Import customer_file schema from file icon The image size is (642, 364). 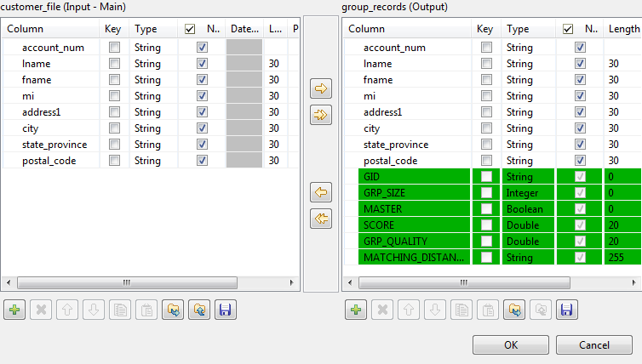[173, 310]
